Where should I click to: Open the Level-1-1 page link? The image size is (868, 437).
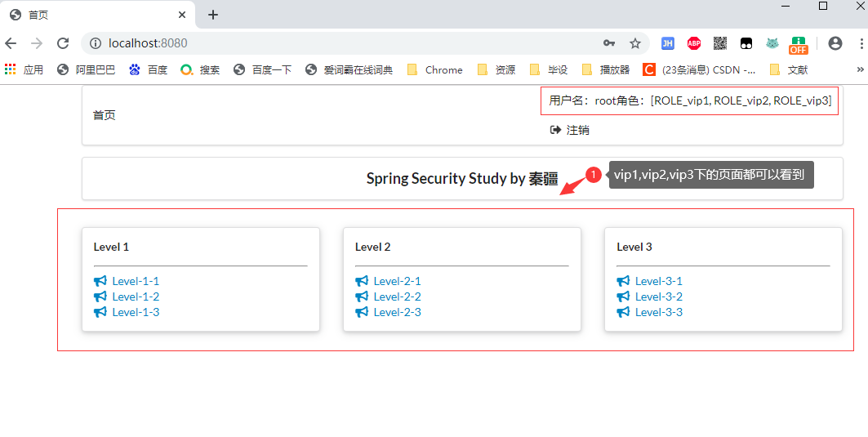pyautogui.click(x=136, y=281)
